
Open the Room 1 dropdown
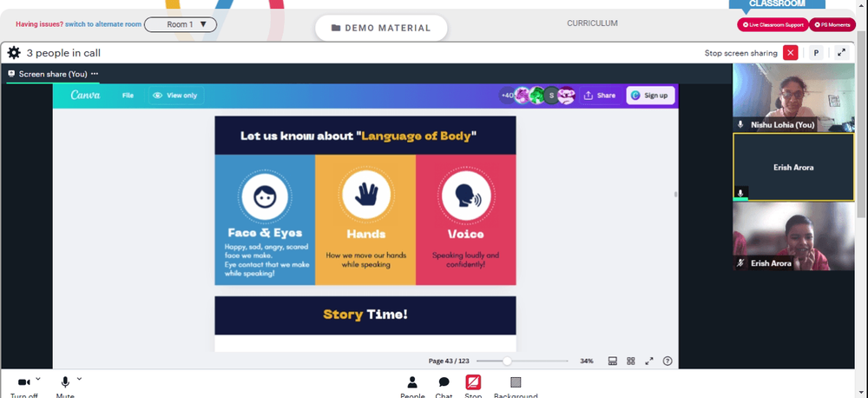tap(181, 24)
